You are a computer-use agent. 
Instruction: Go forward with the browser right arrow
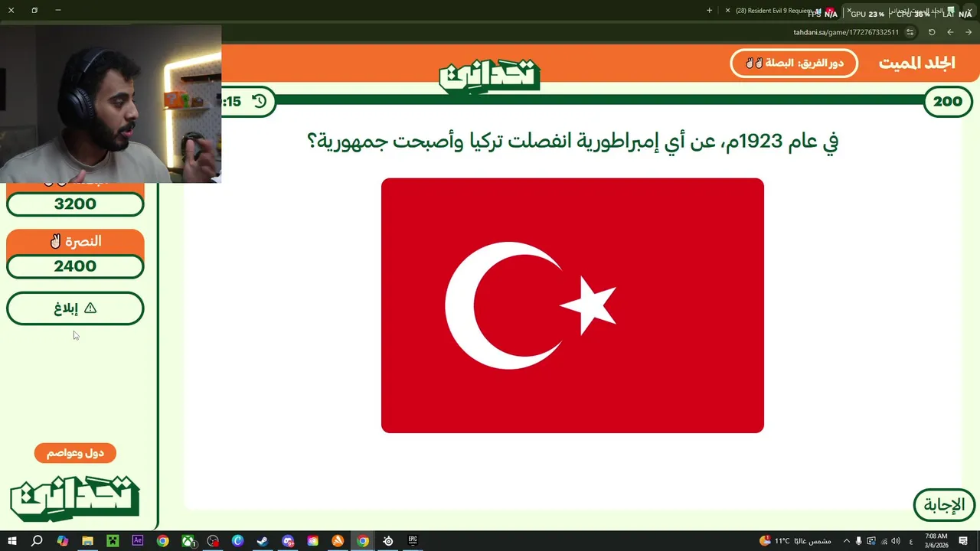tap(969, 32)
